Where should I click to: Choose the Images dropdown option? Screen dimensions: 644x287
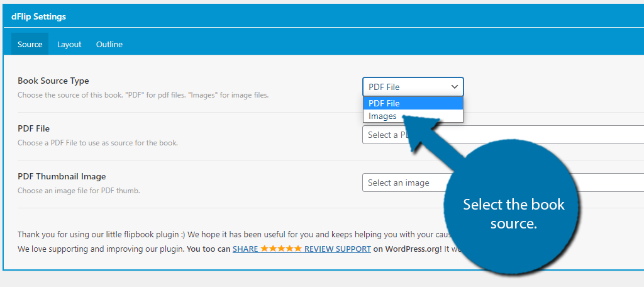(413, 116)
